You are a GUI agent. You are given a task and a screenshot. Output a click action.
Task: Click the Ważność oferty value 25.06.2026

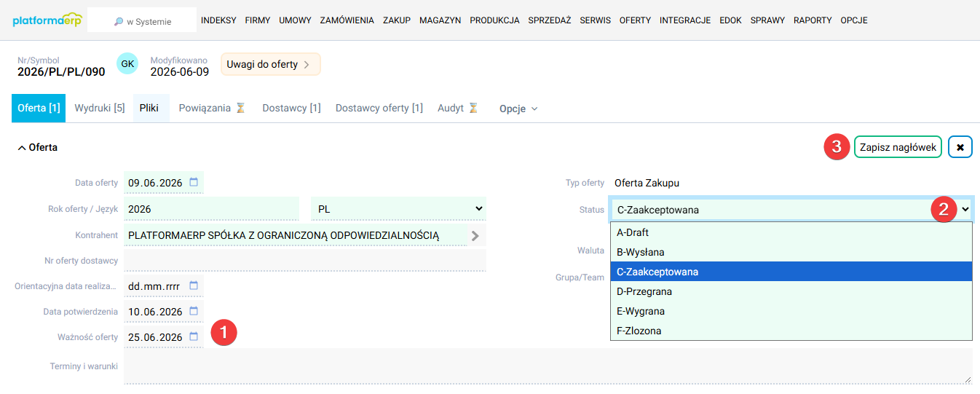click(155, 337)
